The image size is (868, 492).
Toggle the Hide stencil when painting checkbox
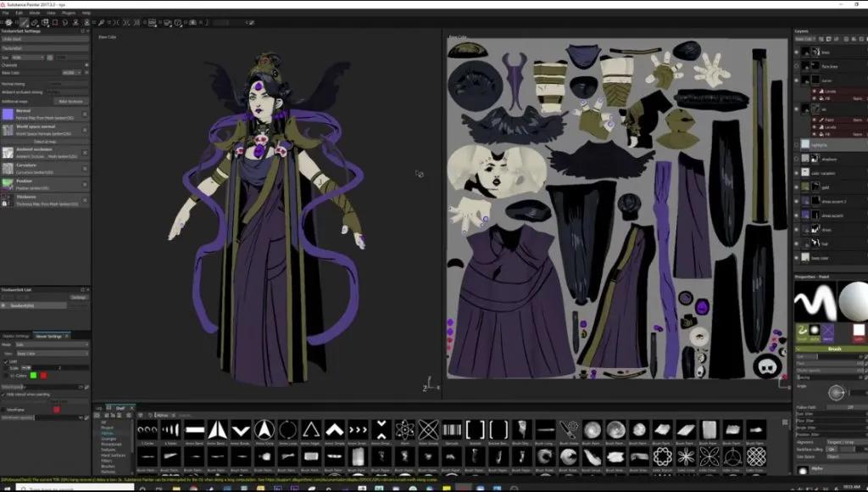6,394
